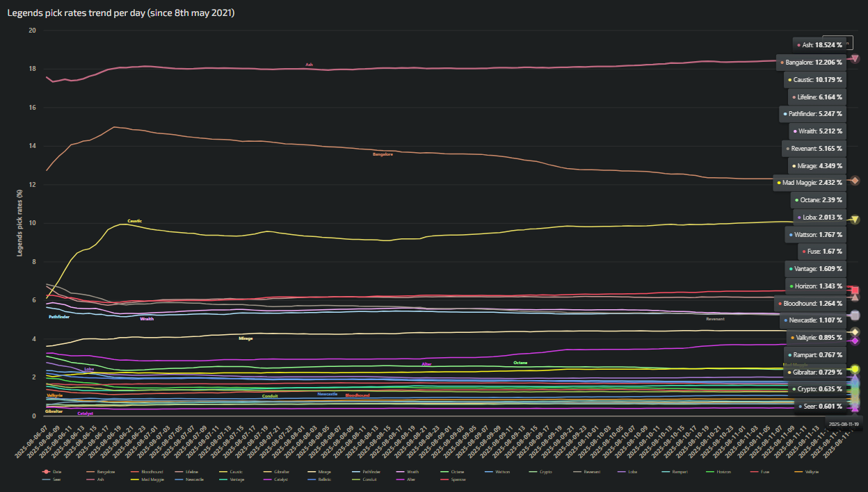This screenshot has width=868, height=492.
Task: Click the "Revenant: 5.165 %" tooltip value
Action: click(814, 148)
